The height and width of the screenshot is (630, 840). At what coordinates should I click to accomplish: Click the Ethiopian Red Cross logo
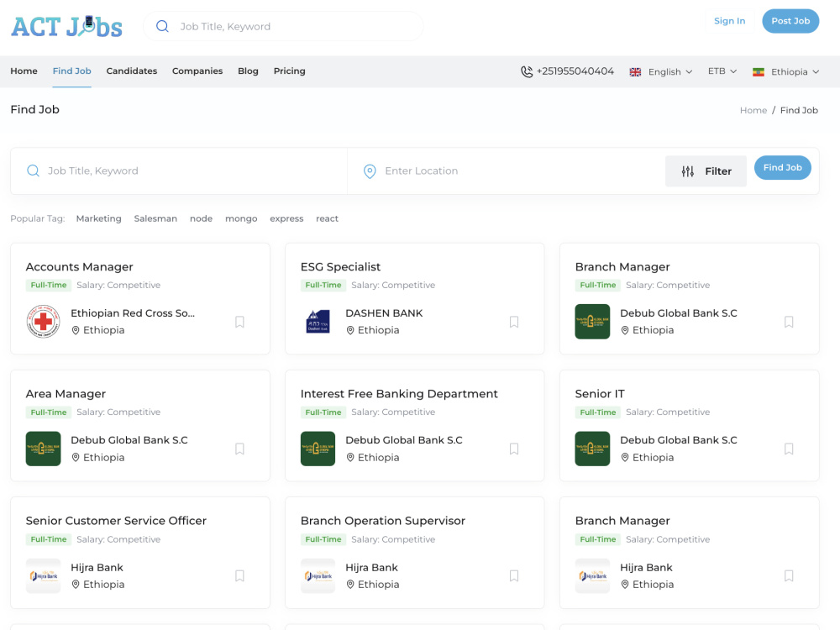(44, 322)
